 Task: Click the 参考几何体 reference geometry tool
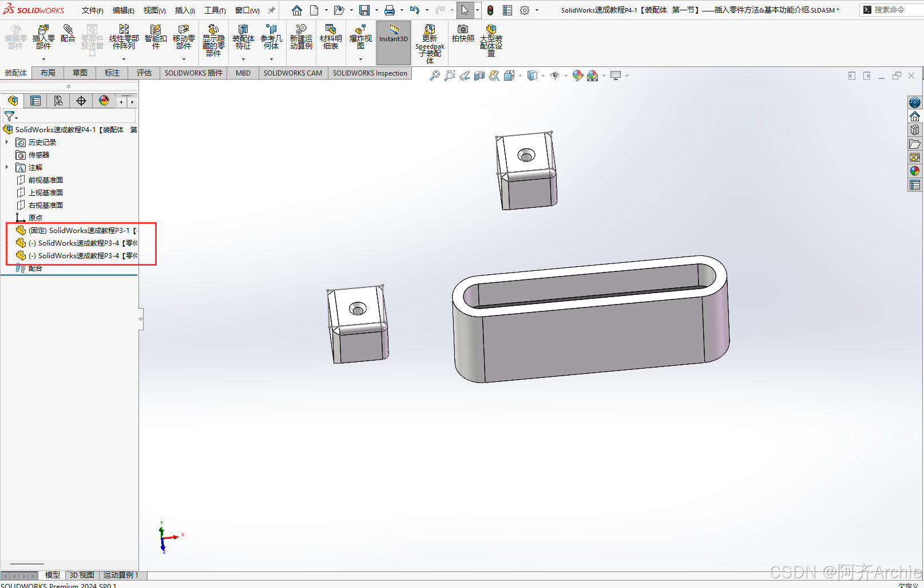coord(271,37)
